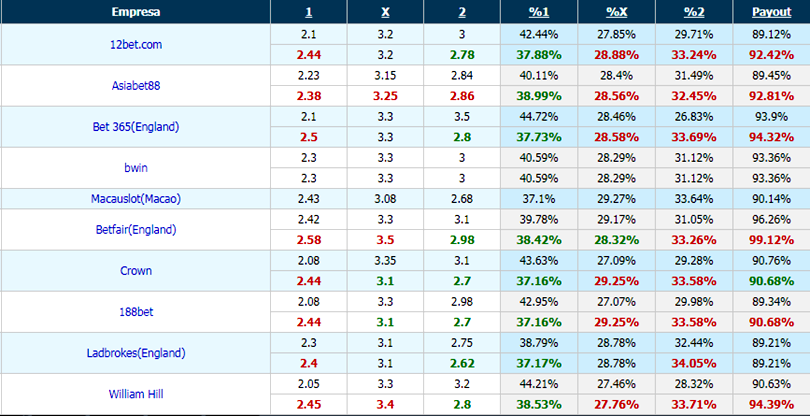The image size is (810, 416).
Task: Open the William Hill link
Action: click(x=136, y=394)
